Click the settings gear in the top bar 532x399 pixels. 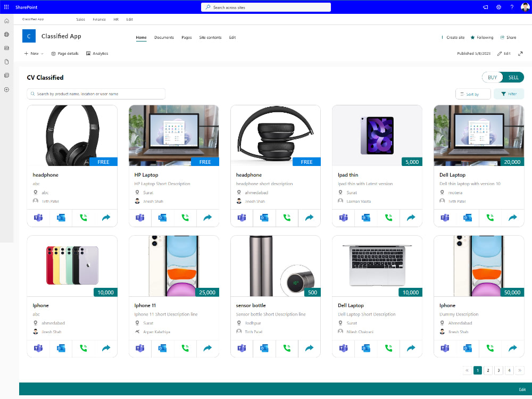pos(498,7)
